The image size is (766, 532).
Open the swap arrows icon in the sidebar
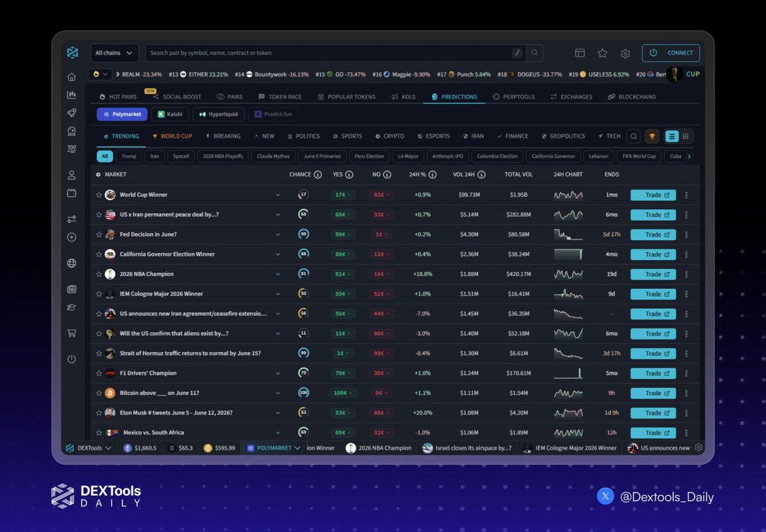pos(71,219)
